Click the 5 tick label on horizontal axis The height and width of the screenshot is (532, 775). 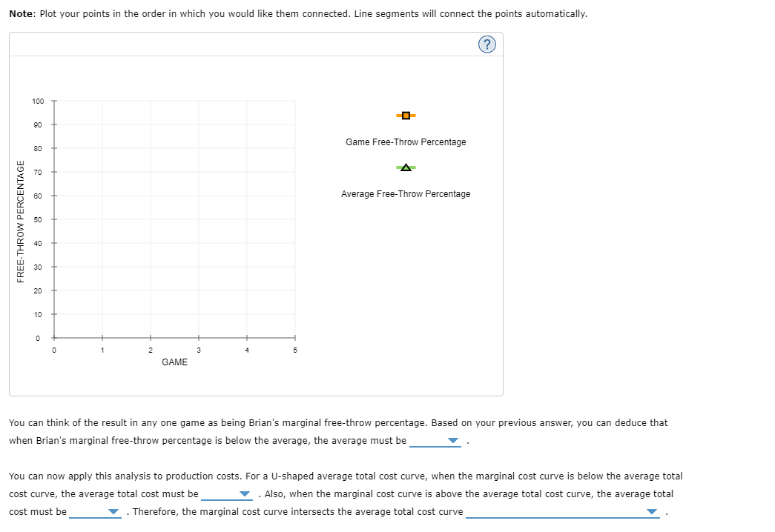tap(294, 350)
